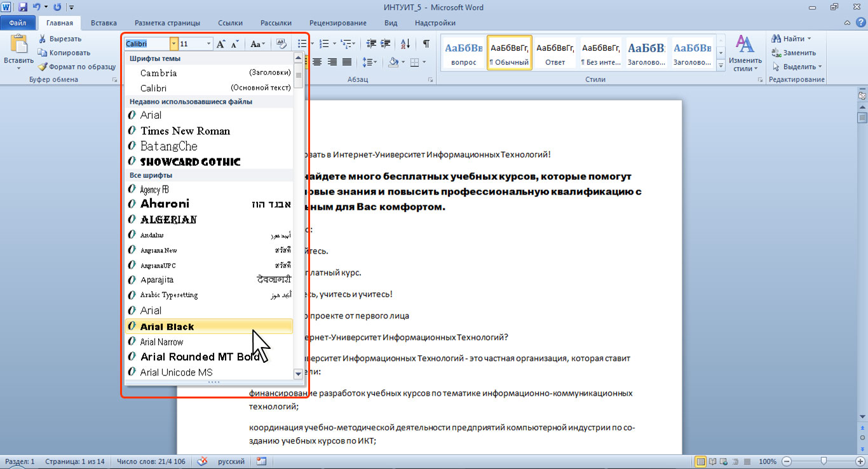Image resolution: width=868 pixels, height=469 pixels.
Task: Click the zoom out minus button
Action: (x=787, y=461)
